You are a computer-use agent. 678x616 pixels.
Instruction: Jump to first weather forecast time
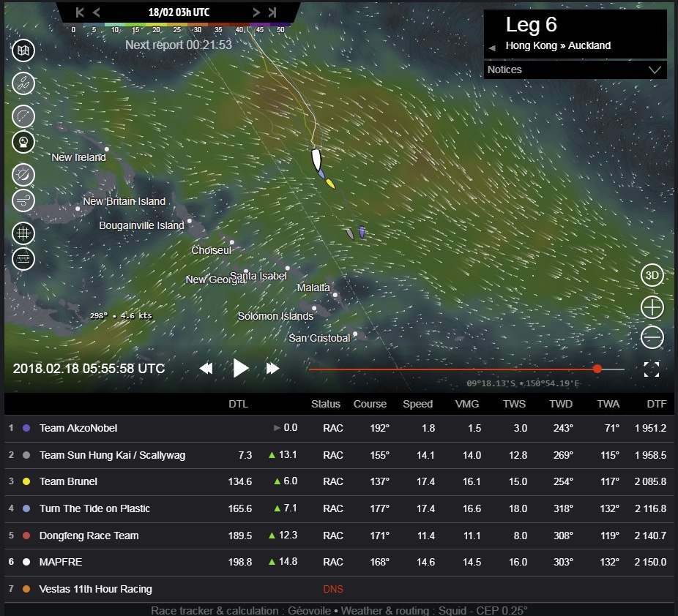click(80, 12)
